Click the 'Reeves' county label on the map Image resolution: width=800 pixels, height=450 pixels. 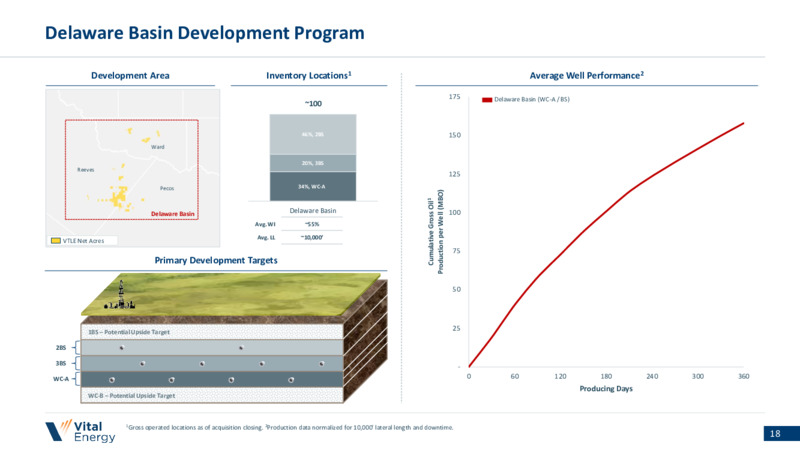[x=86, y=169]
